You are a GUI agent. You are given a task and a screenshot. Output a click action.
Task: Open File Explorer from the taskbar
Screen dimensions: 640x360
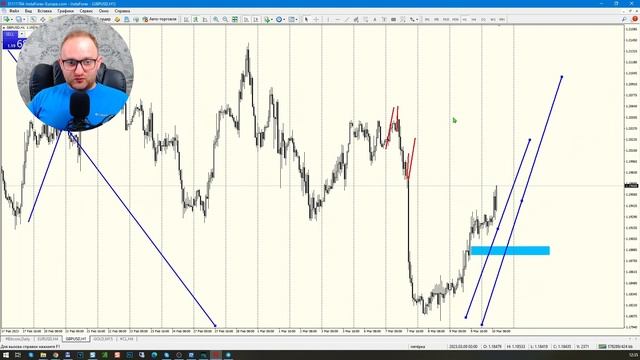tap(43, 355)
